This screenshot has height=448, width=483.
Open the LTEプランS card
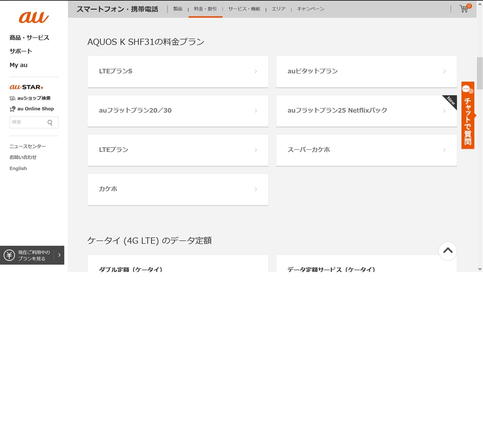click(x=178, y=72)
